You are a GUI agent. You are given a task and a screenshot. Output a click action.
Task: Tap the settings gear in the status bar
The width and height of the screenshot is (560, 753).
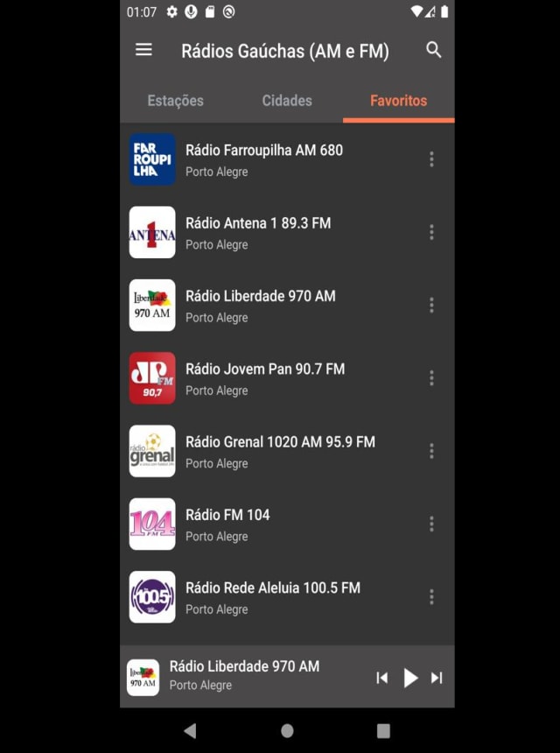(x=171, y=12)
